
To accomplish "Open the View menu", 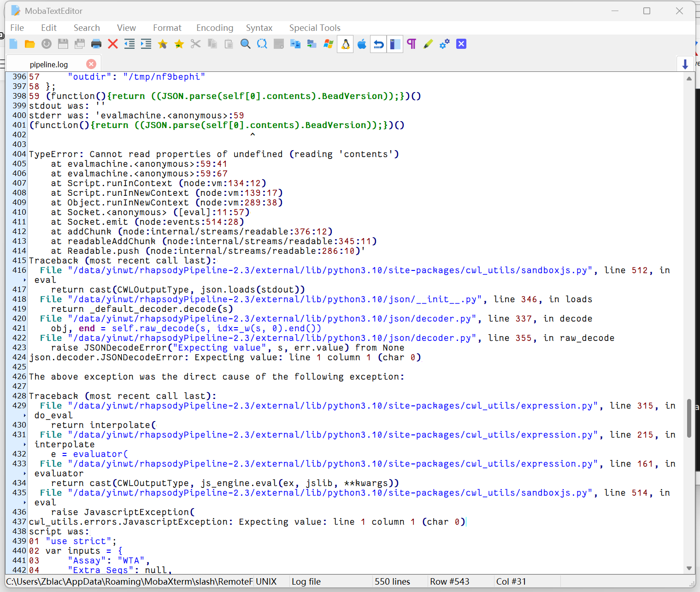I will 126,28.
